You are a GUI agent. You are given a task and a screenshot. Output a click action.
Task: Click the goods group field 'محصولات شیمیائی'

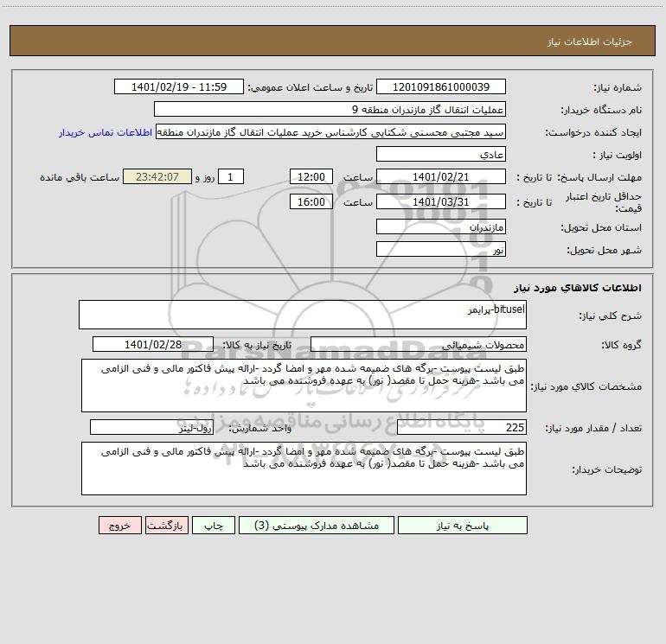pyautogui.click(x=419, y=344)
